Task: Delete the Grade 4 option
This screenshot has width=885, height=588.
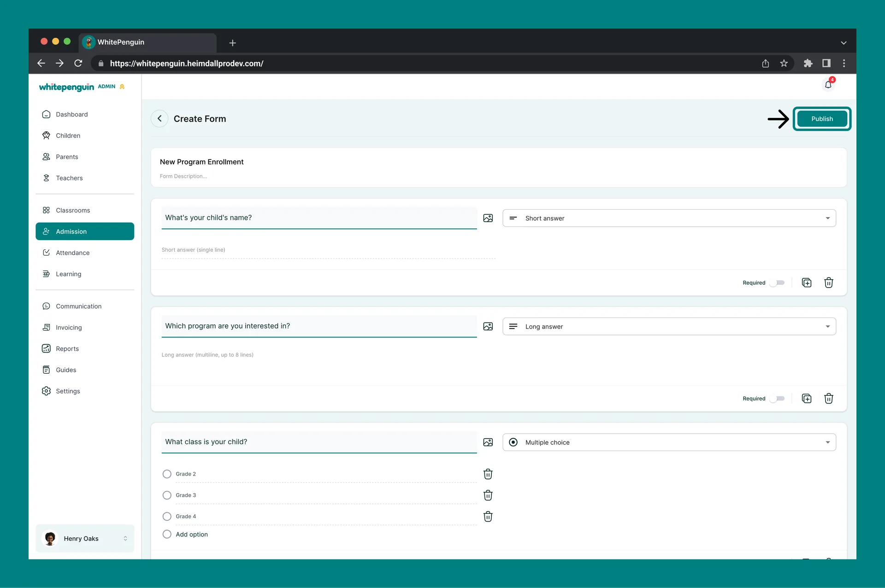Action: click(488, 516)
